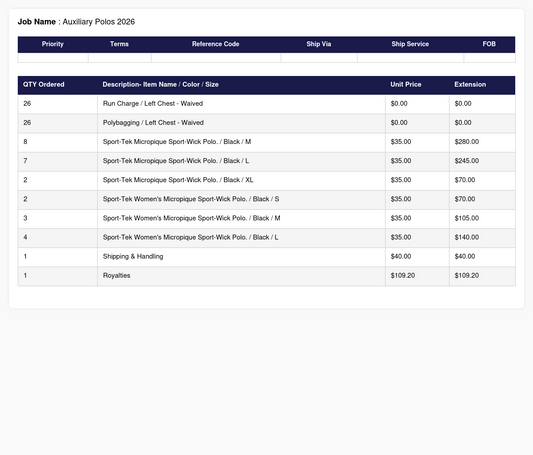Click the Ship Service column header
This screenshot has width=533, height=455.
pyautogui.click(x=410, y=44)
